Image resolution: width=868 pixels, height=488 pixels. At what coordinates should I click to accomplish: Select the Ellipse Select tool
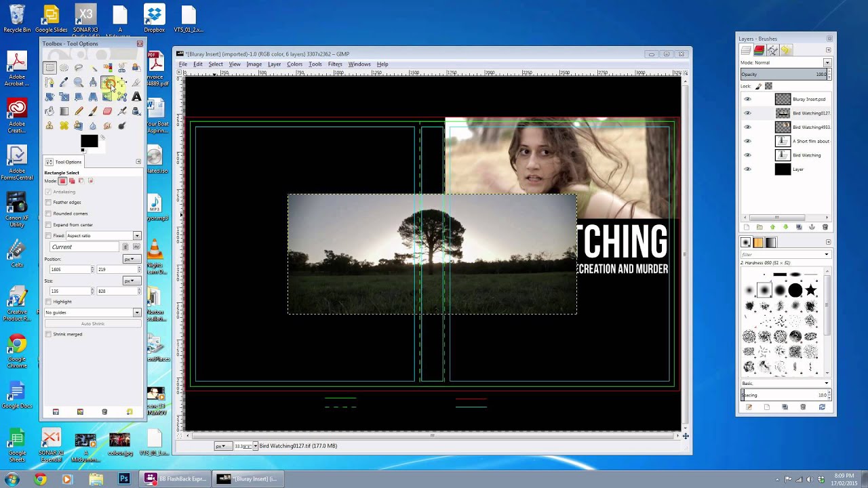[64, 68]
